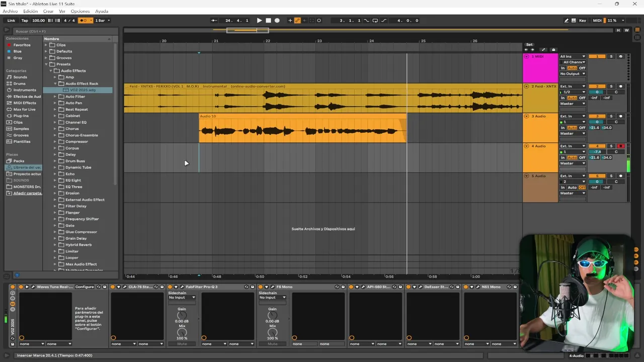Select the Max for Live category

coord(24,109)
